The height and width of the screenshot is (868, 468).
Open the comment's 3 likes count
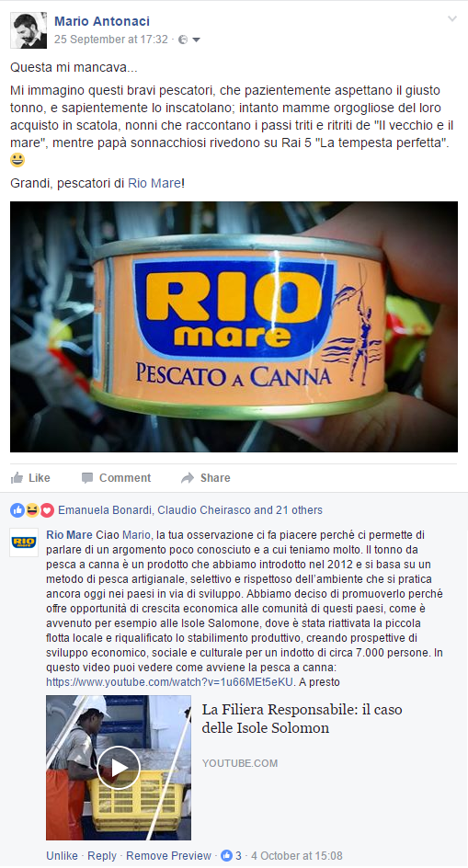point(232,856)
